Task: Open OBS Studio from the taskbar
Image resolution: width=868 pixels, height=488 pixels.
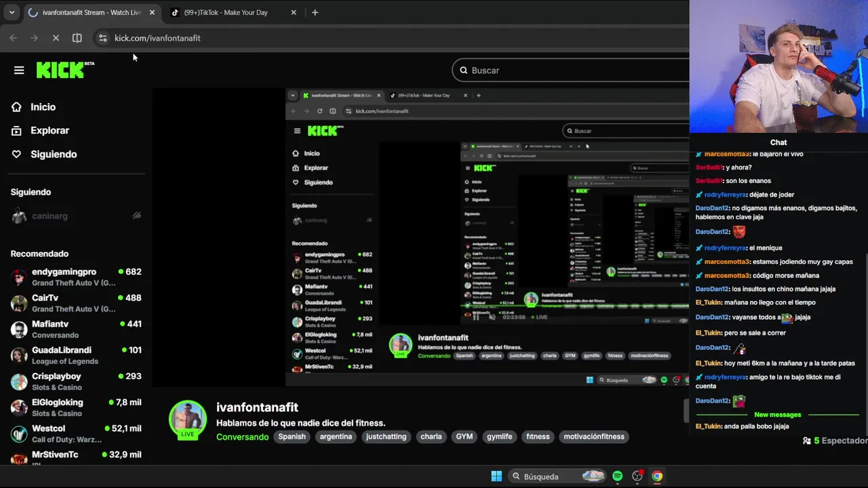Action: [637, 476]
